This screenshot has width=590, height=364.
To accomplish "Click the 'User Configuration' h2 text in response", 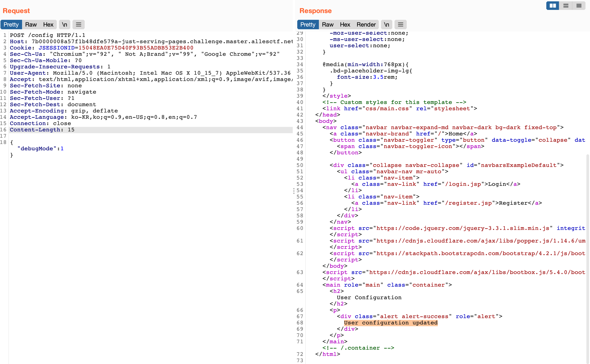I will 369,297.
